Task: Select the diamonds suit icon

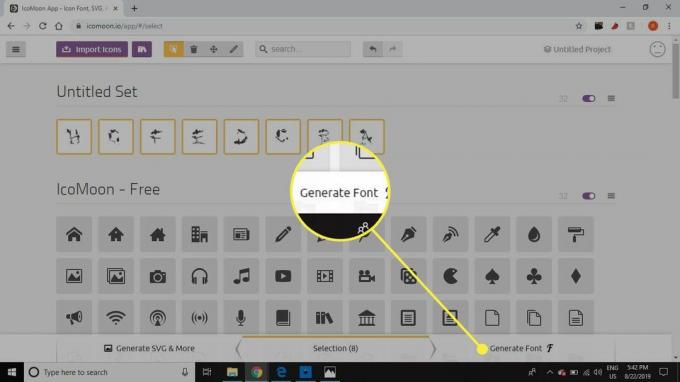Action: click(575, 276)
